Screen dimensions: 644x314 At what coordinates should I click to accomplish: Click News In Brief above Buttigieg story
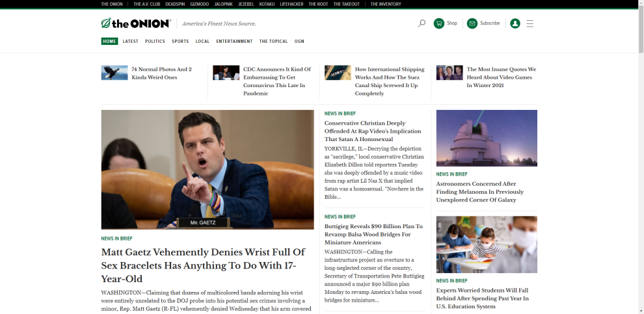(x=340, y=216)
